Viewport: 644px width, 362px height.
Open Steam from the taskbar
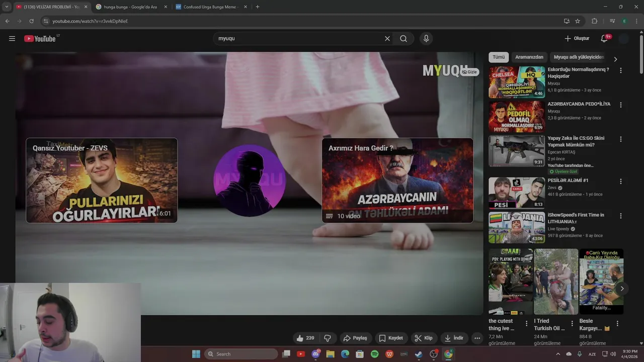419,354
